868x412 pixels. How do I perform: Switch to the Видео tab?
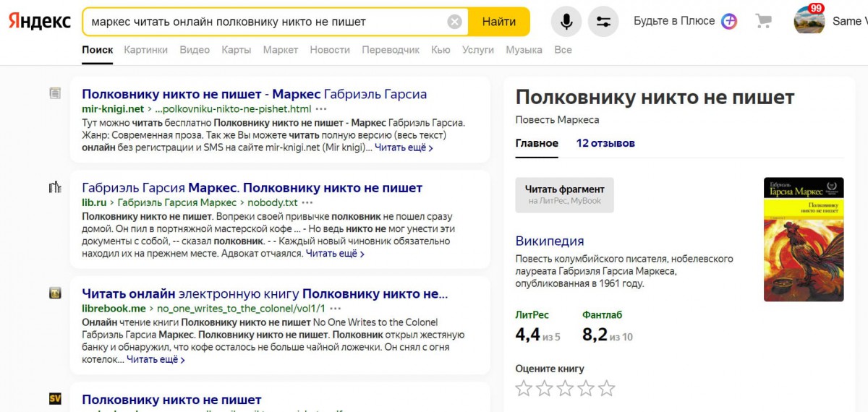tap(195, 50)
